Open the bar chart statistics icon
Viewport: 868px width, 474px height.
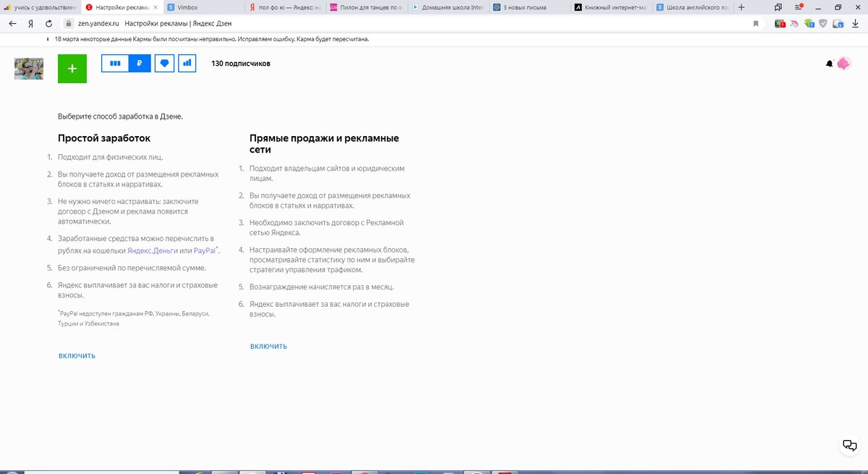click(187, 64)
